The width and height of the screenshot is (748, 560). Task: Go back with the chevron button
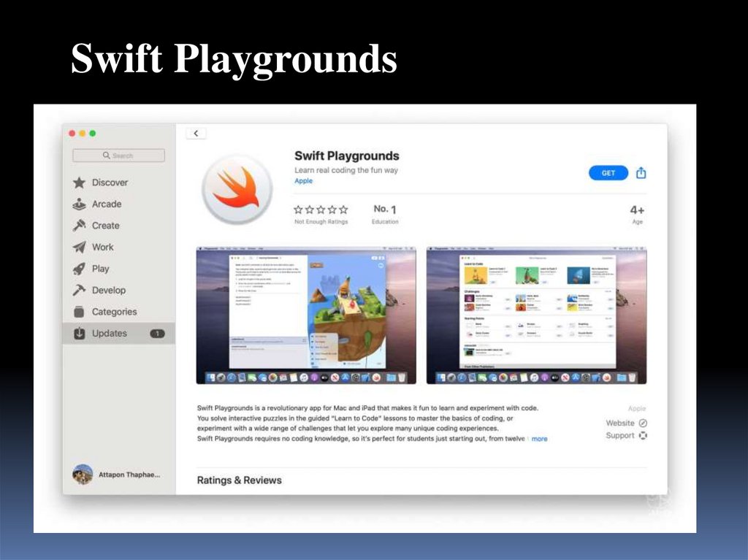tap(196, 134)
